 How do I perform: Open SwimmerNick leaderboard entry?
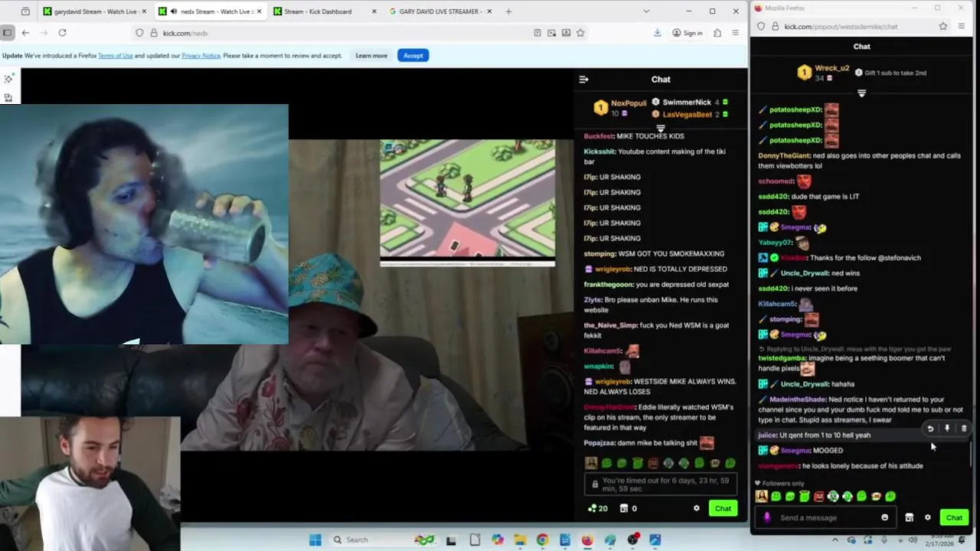coord(689,103)
